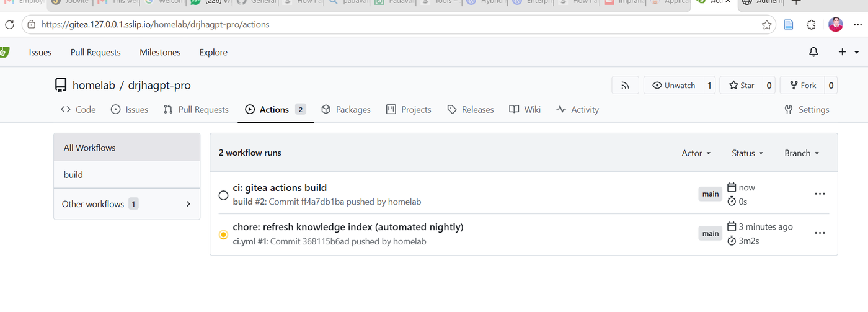The width and height of the screenshot is (868, 312).
Task: Click commit 368115b6ad text
Action: tap(327, 241)
